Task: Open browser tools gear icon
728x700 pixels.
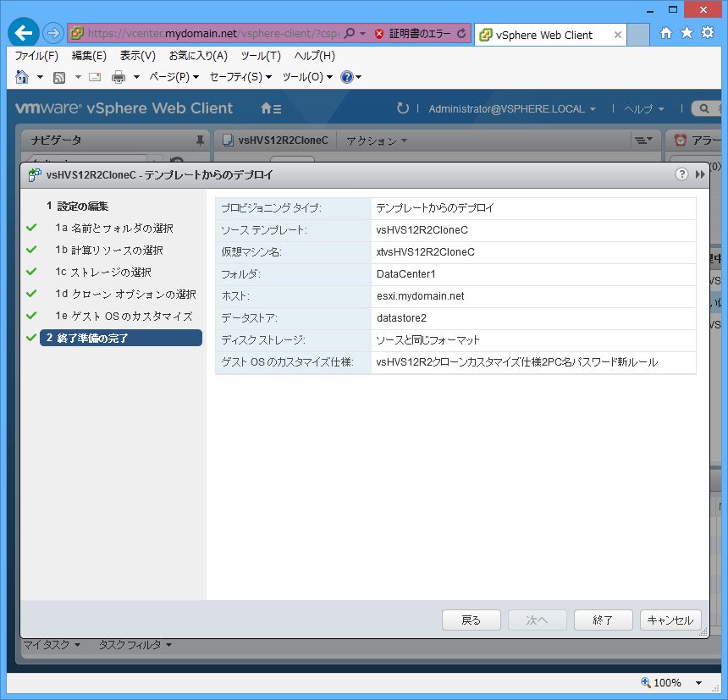Action: coord(708,32)
